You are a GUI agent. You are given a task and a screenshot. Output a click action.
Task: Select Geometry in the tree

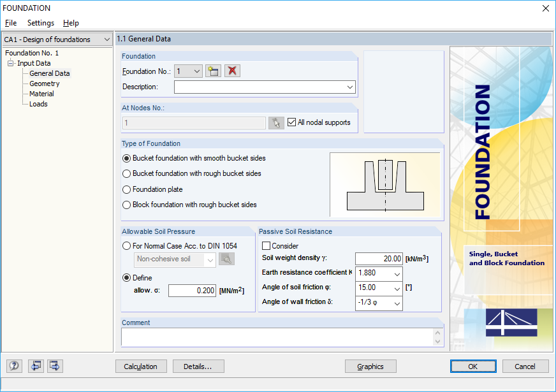[45, 83]
